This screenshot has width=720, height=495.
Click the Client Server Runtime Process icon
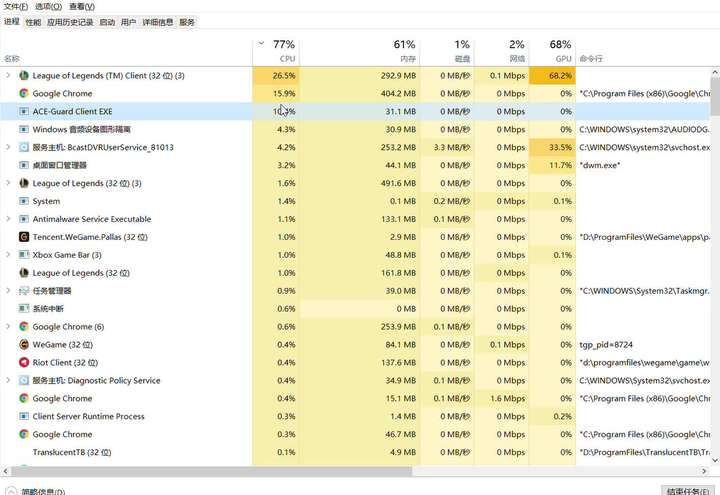pyautogui.click(x=24, y=416)
